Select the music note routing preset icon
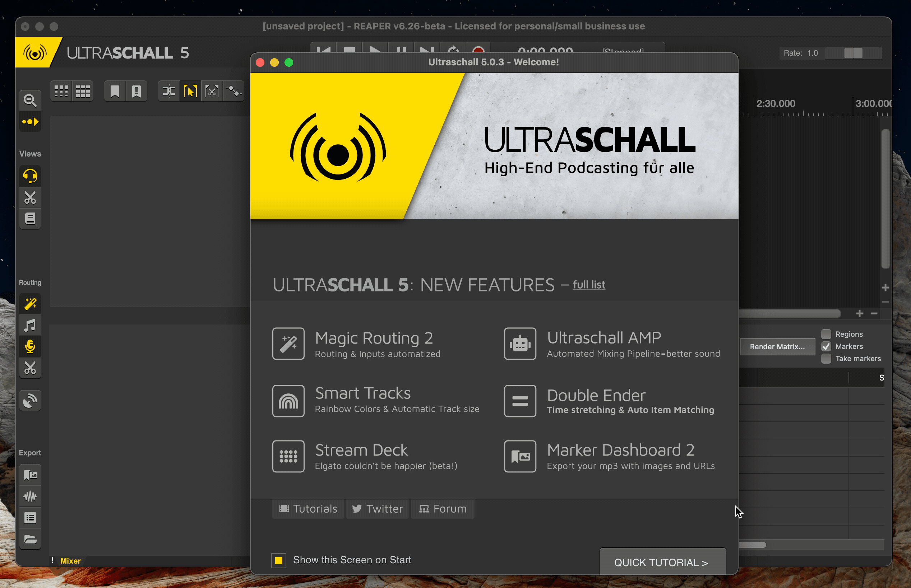Viewport: 911px width, 588px height. (30, 325)
